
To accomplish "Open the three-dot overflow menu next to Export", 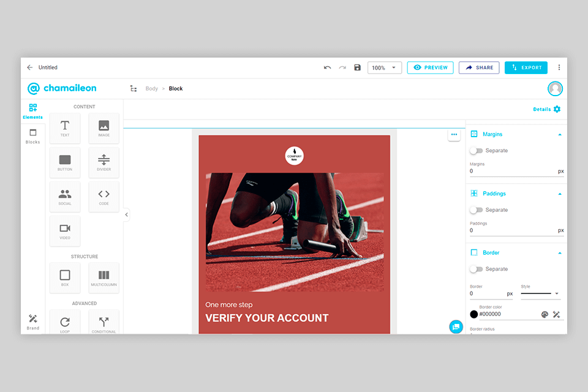I will click(559, 67).
